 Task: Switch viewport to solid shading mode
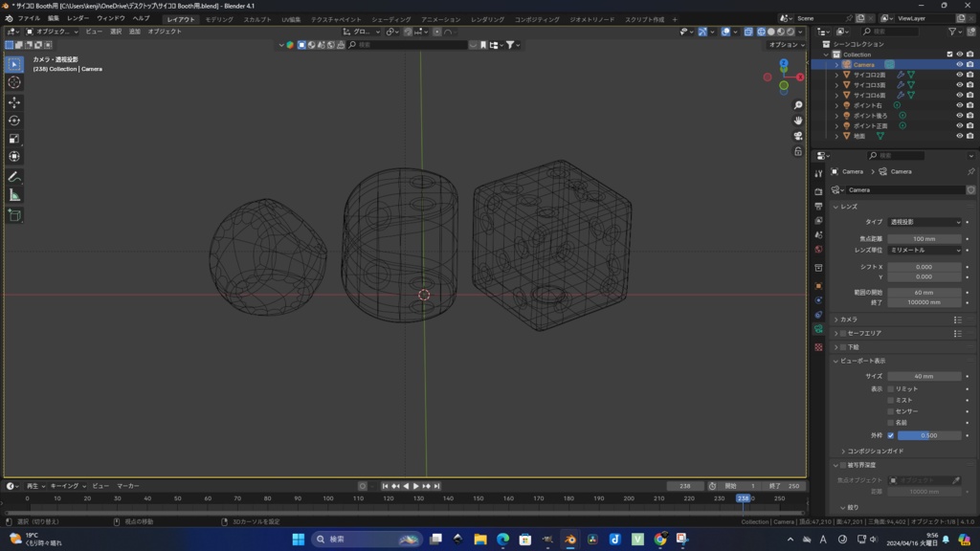771,32
